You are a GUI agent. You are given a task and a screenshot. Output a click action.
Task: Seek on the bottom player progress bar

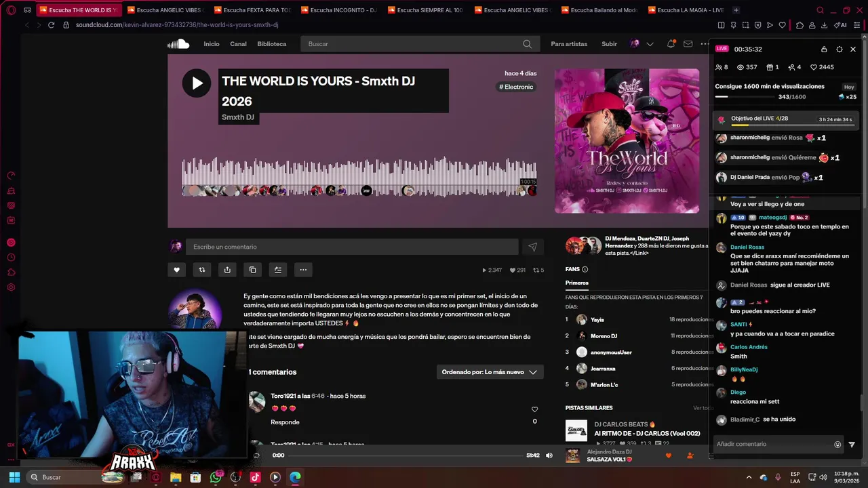tap(406, 455)
